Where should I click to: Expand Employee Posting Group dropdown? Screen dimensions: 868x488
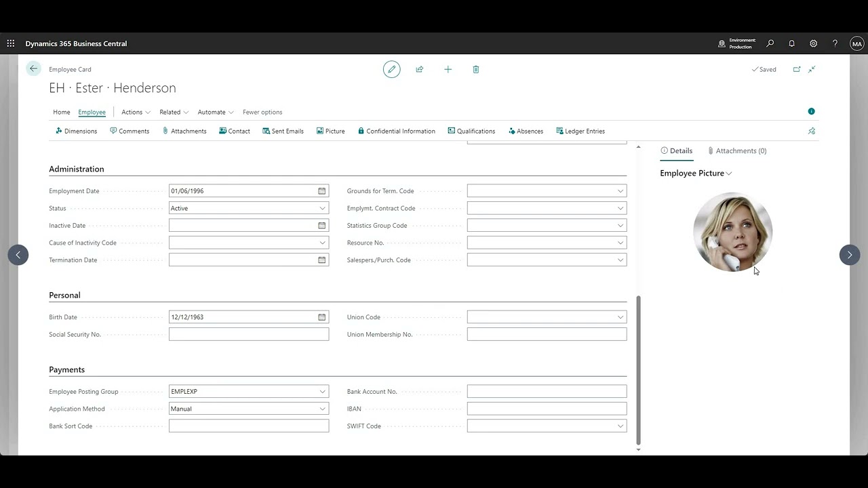point(322,392)
